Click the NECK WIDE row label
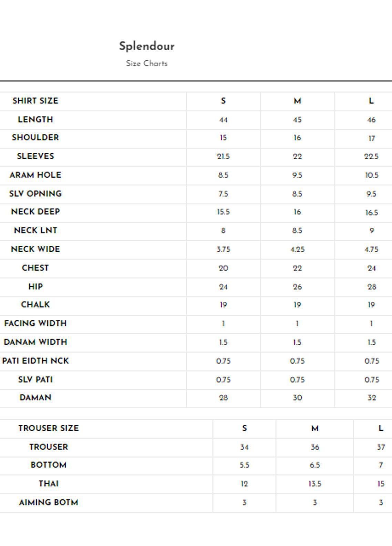Screen dimensions: 392x546 coord(35,249)
